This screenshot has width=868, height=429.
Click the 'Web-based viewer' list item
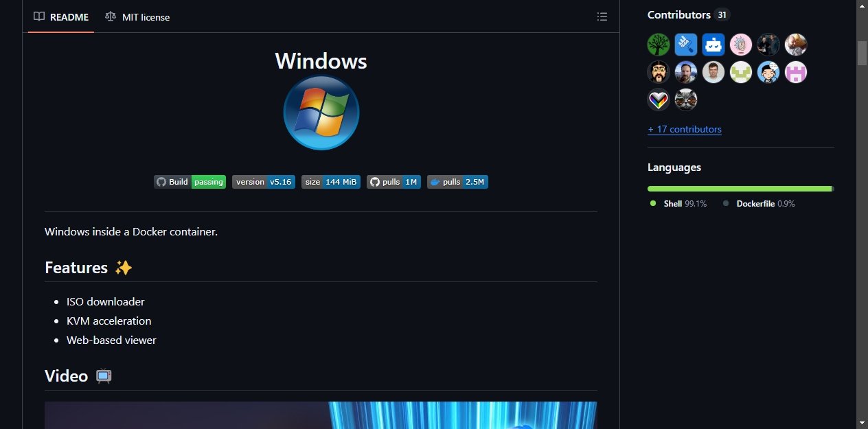tap(111, 340)
